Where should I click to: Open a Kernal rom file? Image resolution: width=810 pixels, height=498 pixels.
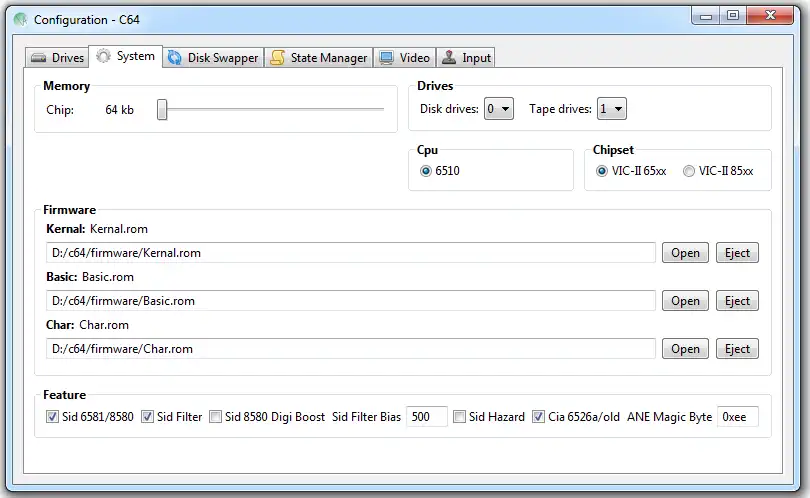tap(685, 253)
